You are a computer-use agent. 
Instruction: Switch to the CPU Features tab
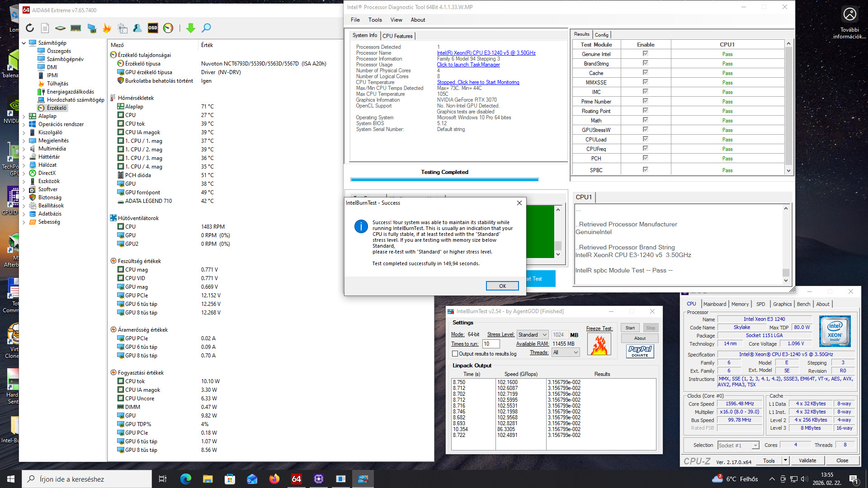397,36
